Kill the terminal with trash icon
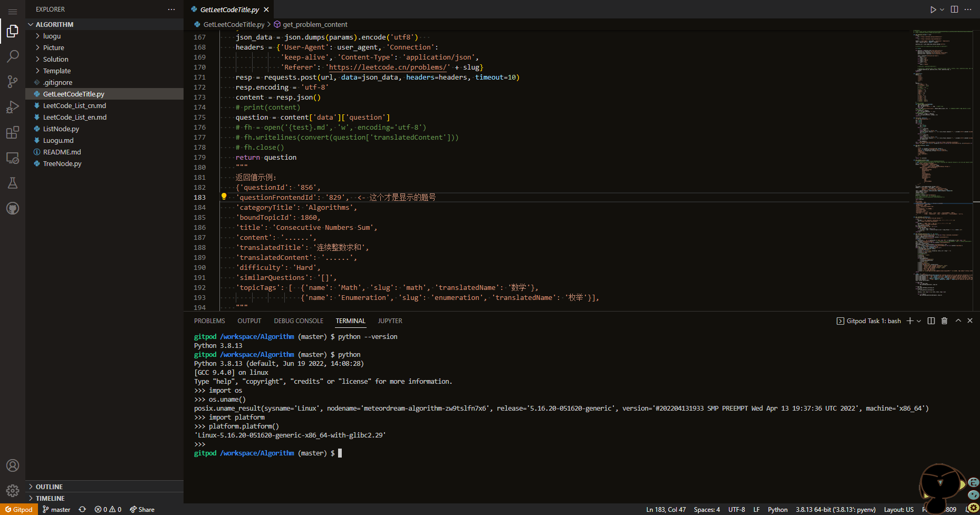 pyautogui.click(x=944, y=320)
